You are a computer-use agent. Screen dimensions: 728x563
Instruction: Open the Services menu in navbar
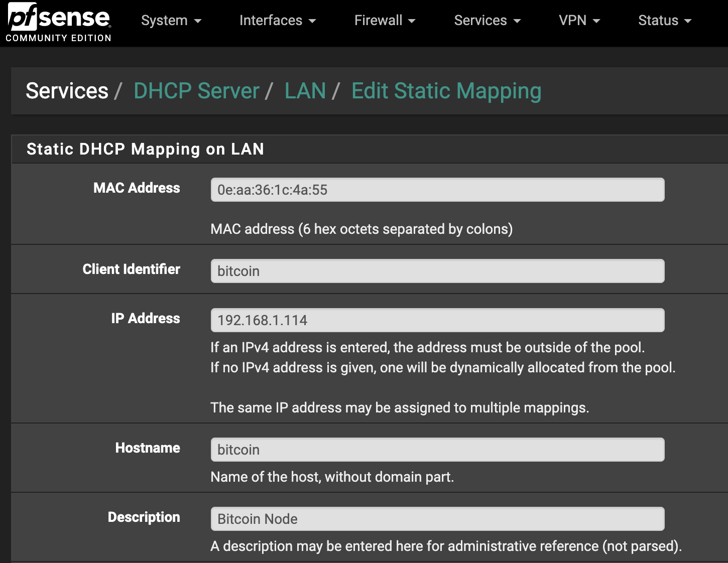(x=487, y=21)
